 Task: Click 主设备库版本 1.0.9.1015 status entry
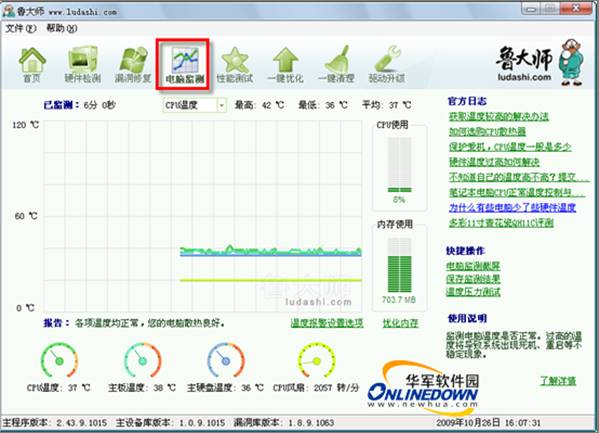170,423
